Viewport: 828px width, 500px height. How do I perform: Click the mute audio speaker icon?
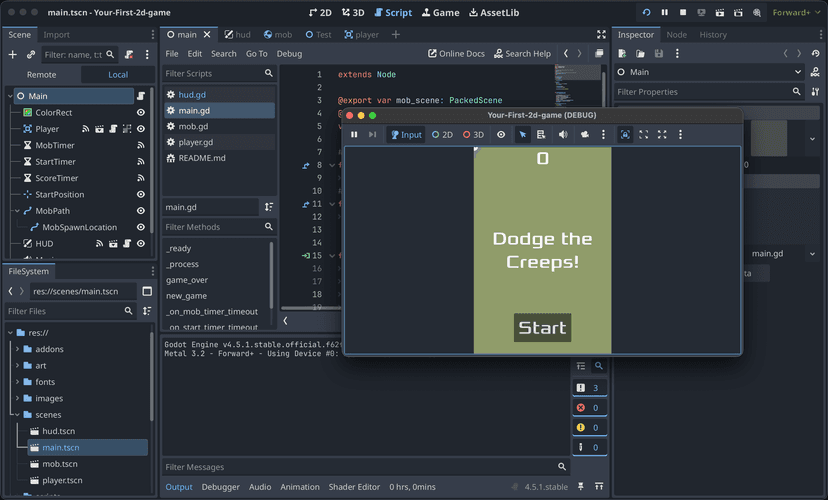pos(563,134)
